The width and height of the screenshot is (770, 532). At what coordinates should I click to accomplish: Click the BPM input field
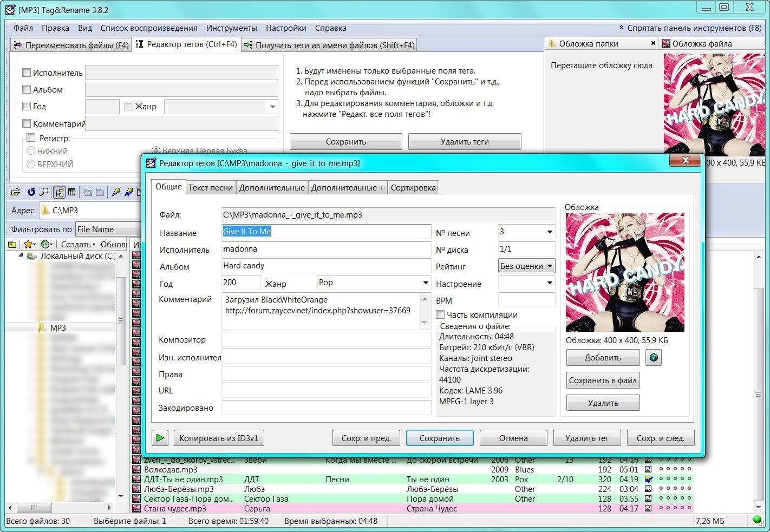click(526, 300)
